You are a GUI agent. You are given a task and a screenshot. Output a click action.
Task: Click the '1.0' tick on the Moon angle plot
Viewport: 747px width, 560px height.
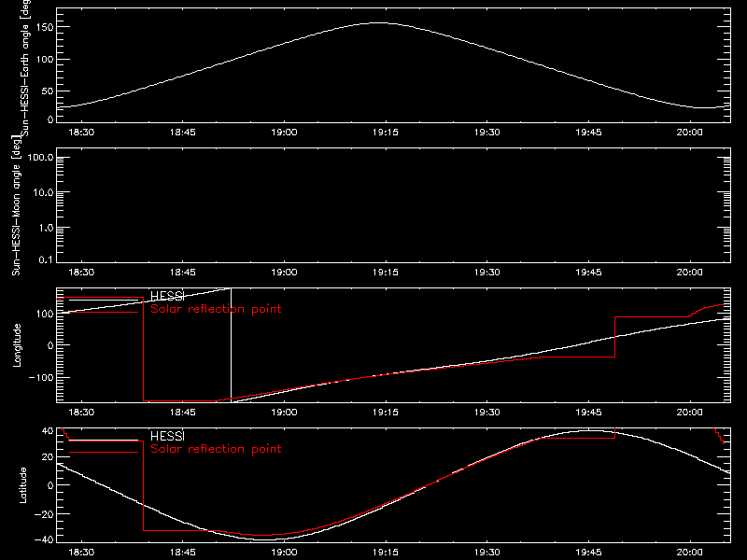point(46,228)
